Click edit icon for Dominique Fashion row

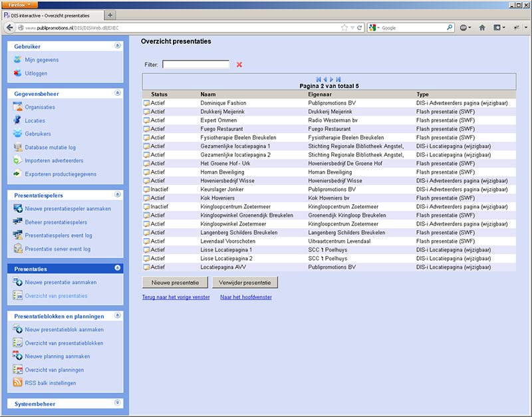click(x=146, y=103)
